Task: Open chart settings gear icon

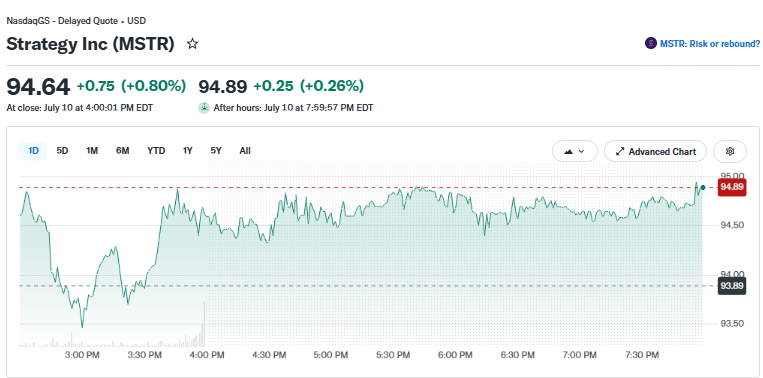Action: pos(729,151)
